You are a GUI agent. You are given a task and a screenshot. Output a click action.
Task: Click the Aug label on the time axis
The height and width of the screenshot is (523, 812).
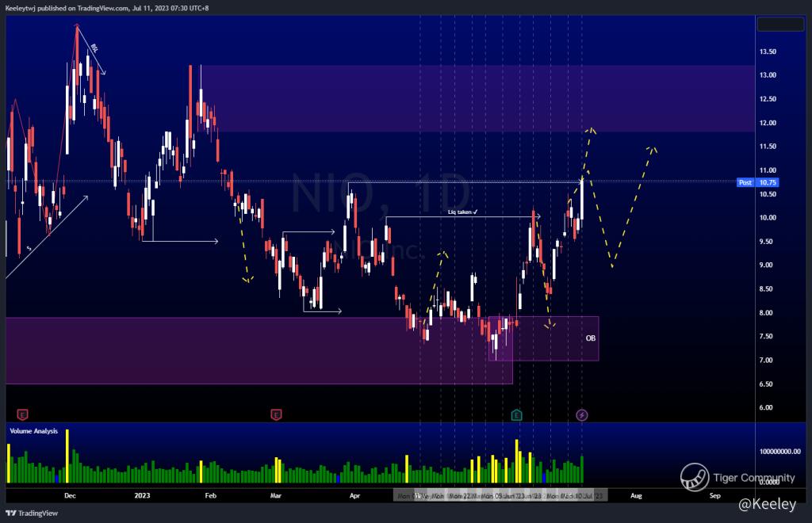pyautogui.click(x=636, y=495)
